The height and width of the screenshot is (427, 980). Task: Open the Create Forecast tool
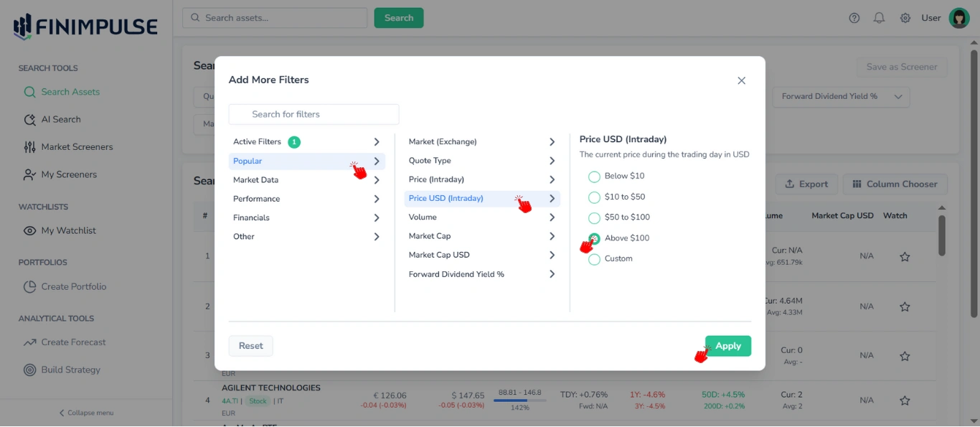click(x=72, y=342)
